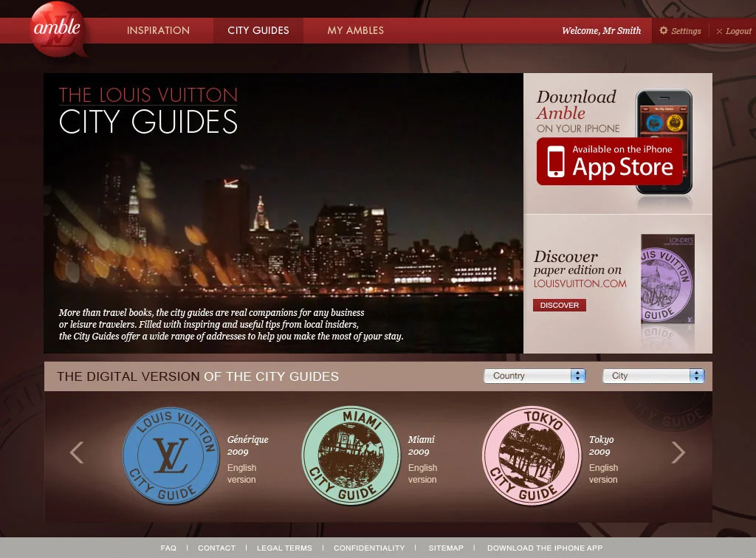
Task: Go to next city guides arrow
Action: coord(678,452)
